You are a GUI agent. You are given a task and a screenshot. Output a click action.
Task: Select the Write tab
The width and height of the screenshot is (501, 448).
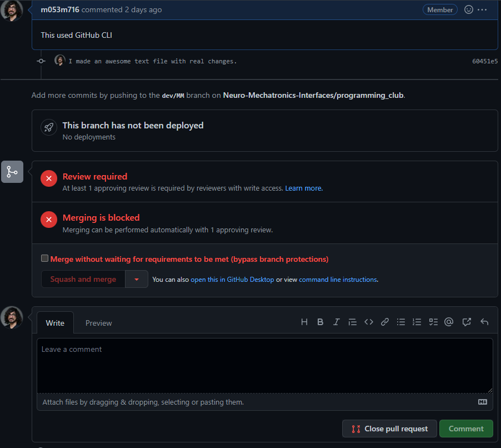point(55,323)
